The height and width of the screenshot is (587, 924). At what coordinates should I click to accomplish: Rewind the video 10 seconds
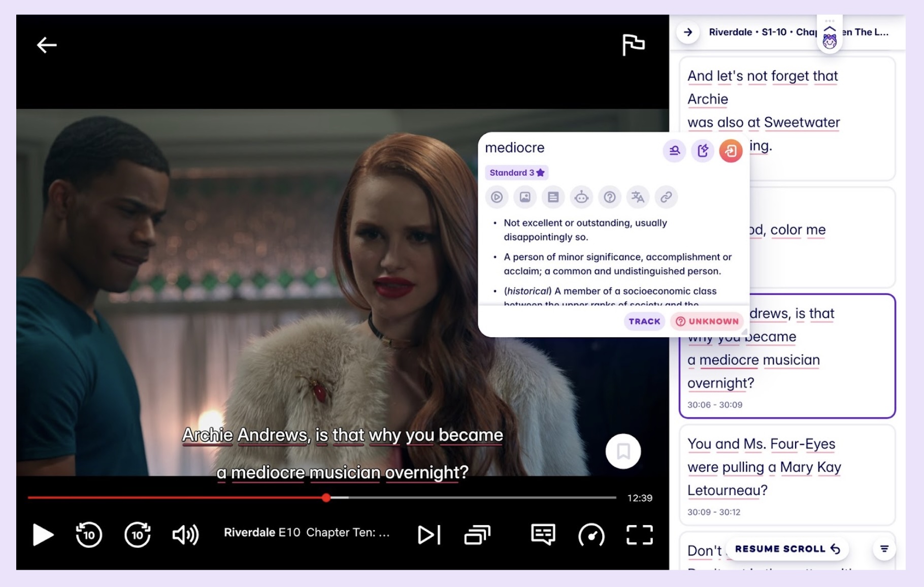coord(89,535)
